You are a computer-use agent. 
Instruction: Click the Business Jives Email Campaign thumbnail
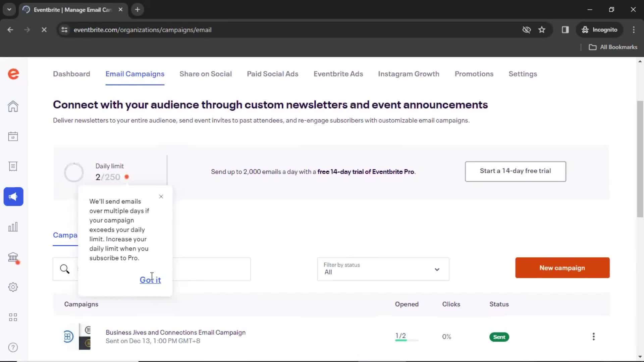click(84, 337)
